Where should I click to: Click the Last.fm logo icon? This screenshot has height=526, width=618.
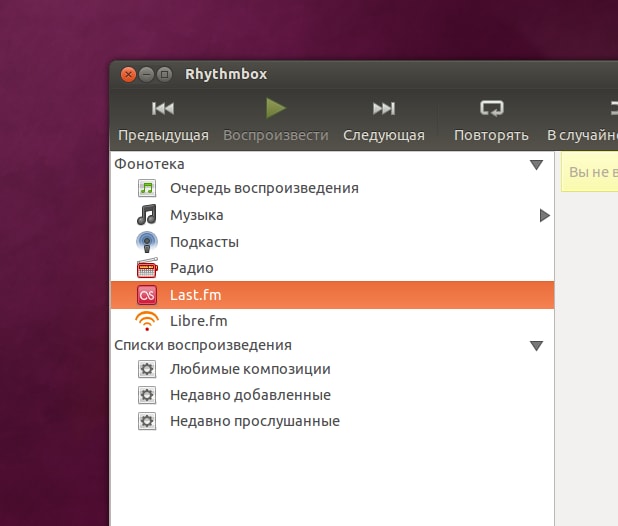(147, 295)
